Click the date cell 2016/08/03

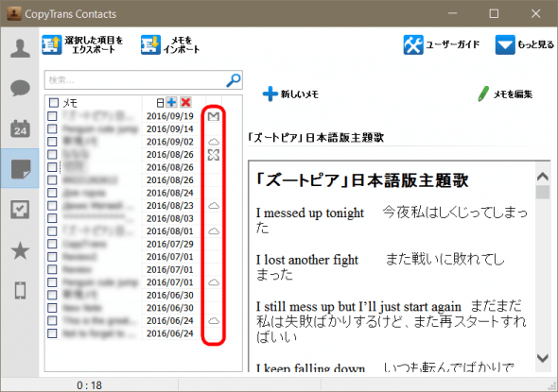point(170,218)
